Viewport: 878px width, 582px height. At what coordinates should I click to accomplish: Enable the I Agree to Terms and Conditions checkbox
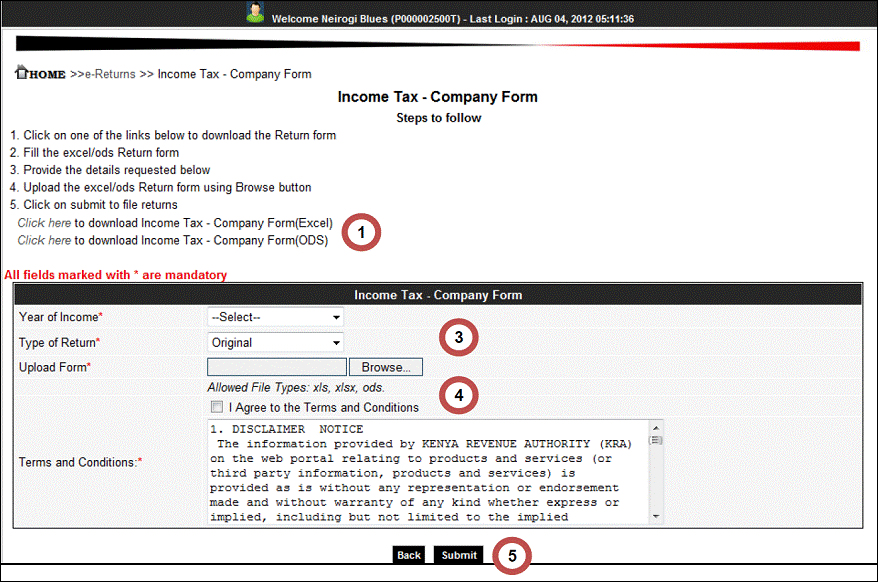[x=216, y=407]
